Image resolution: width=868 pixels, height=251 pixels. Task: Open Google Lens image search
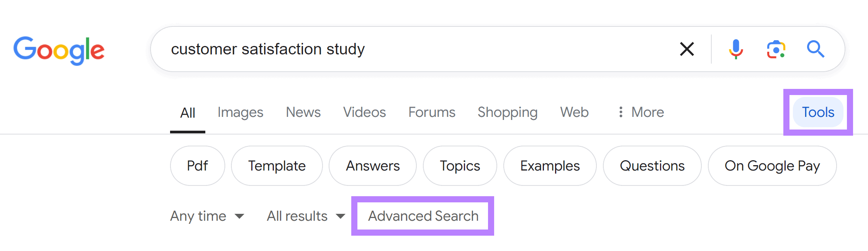click(x=776, y=49)
